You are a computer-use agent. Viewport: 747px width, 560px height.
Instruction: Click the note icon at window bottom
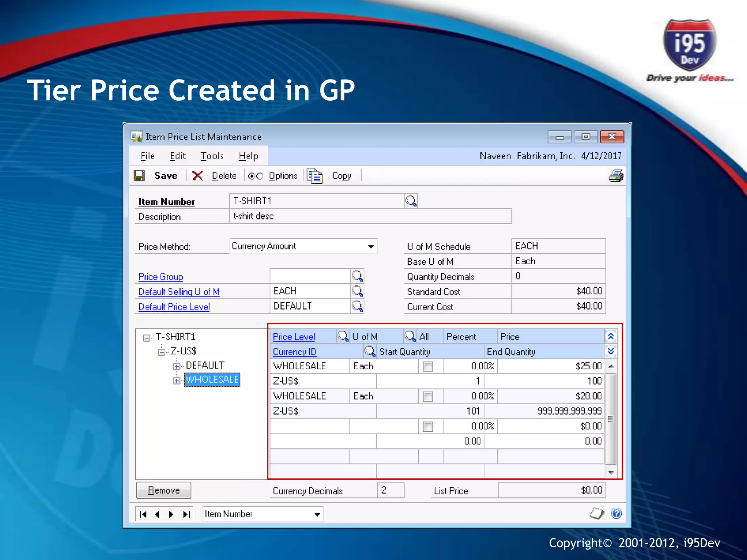[597, 513]
